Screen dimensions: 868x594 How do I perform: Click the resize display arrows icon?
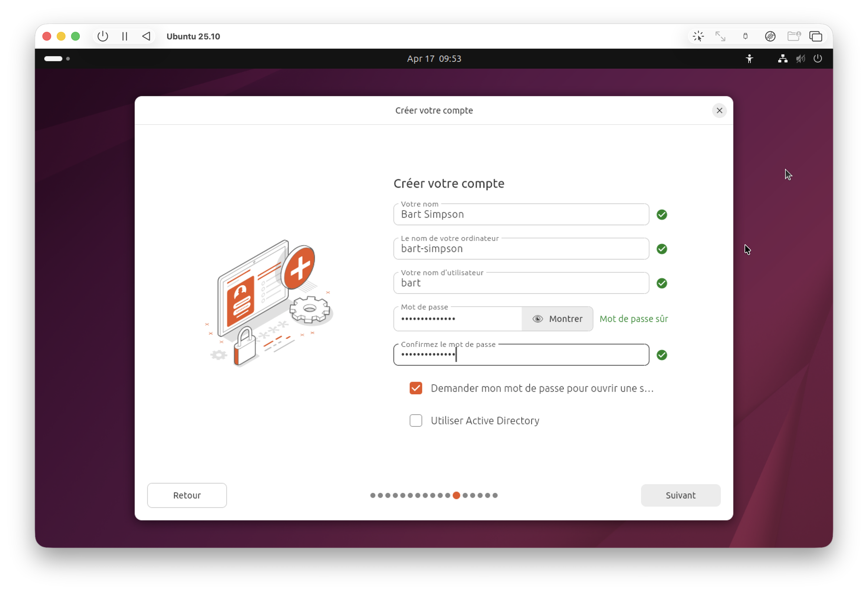pos(720,36)
